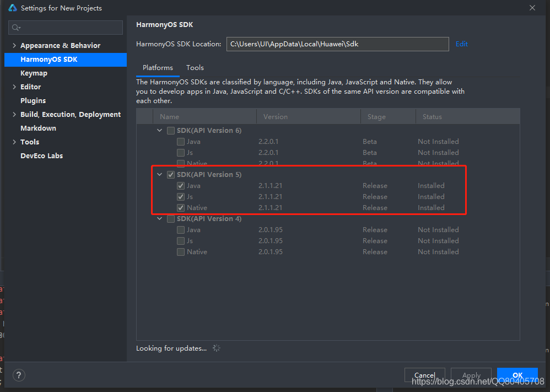Sort table by Name column header
The image size is (550, 392).
(x=205, y=116)
